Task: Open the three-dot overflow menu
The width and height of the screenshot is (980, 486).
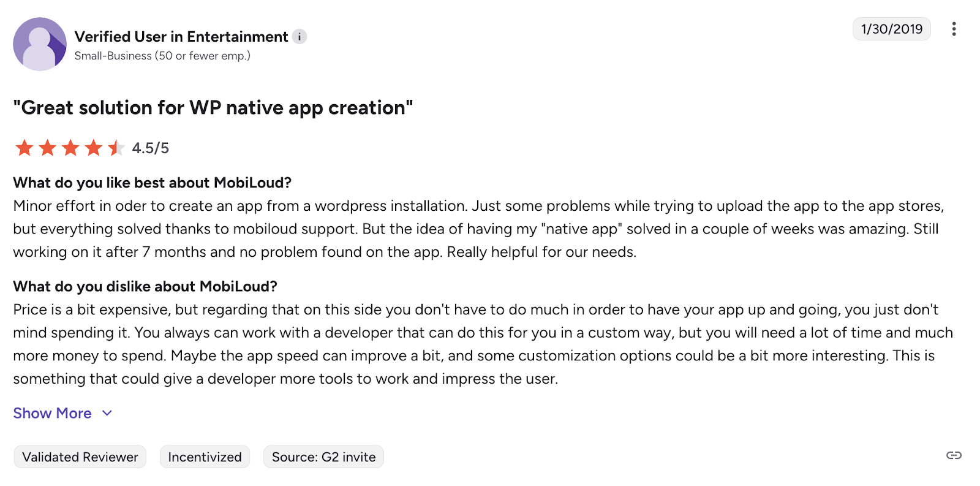Action: (954, 29)
